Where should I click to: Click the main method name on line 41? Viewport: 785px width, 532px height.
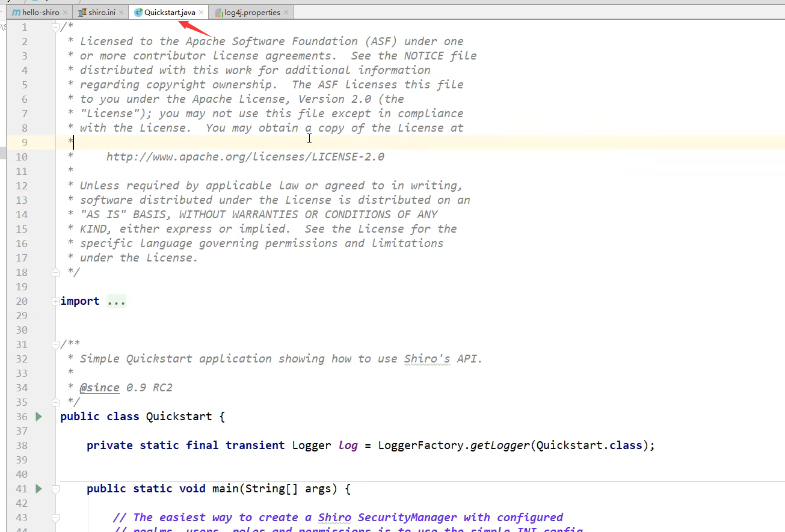[x=226, y=489]
